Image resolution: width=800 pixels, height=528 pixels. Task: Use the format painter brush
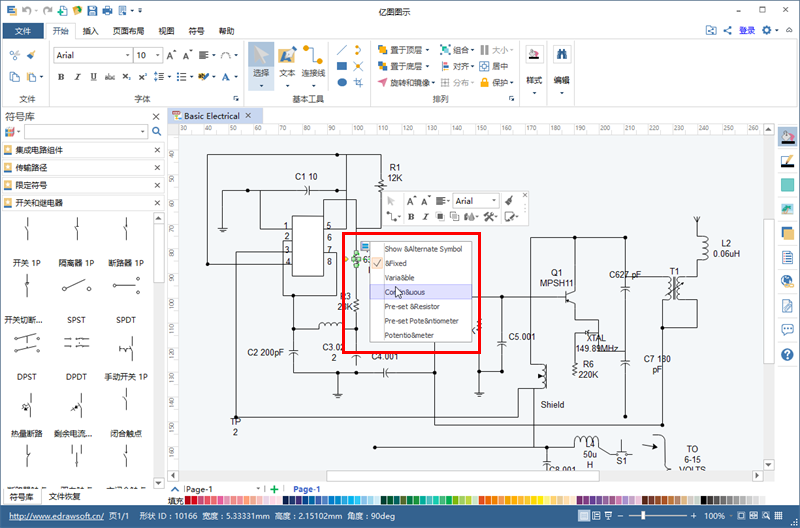pyautogui.click(x=31, y=55)
